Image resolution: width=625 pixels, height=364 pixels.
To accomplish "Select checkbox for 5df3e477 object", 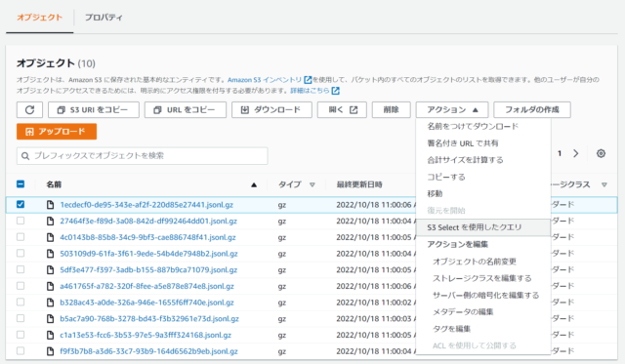I will click(x=21, y=269).
